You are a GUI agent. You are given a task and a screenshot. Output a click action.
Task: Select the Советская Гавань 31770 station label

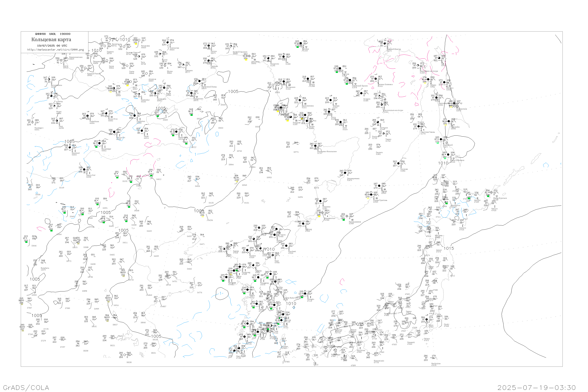click(427, 133)
